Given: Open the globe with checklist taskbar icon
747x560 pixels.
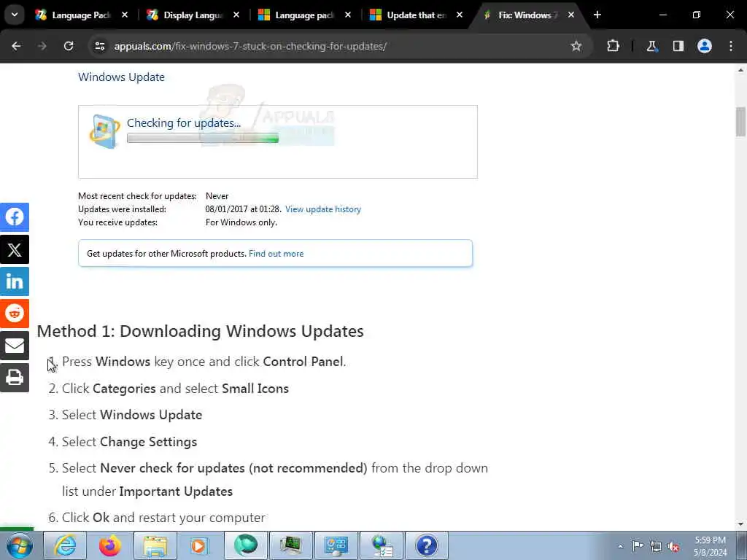Looking at the screenshot, I should 382,545.
